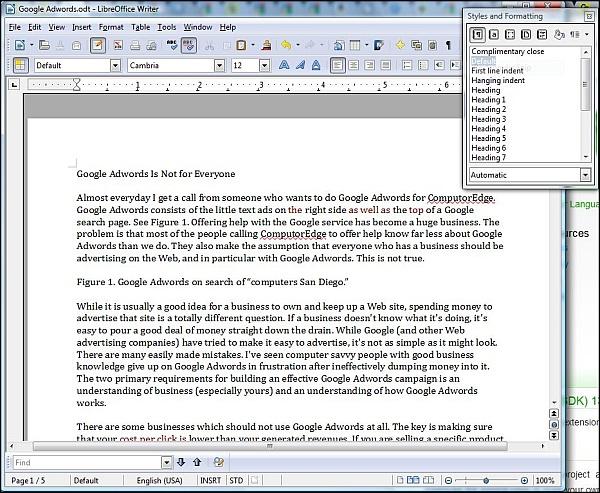Show Paragraph Styles in Styles panel
The height and width of the screenshot is (493, 600).
coord(477,35)
